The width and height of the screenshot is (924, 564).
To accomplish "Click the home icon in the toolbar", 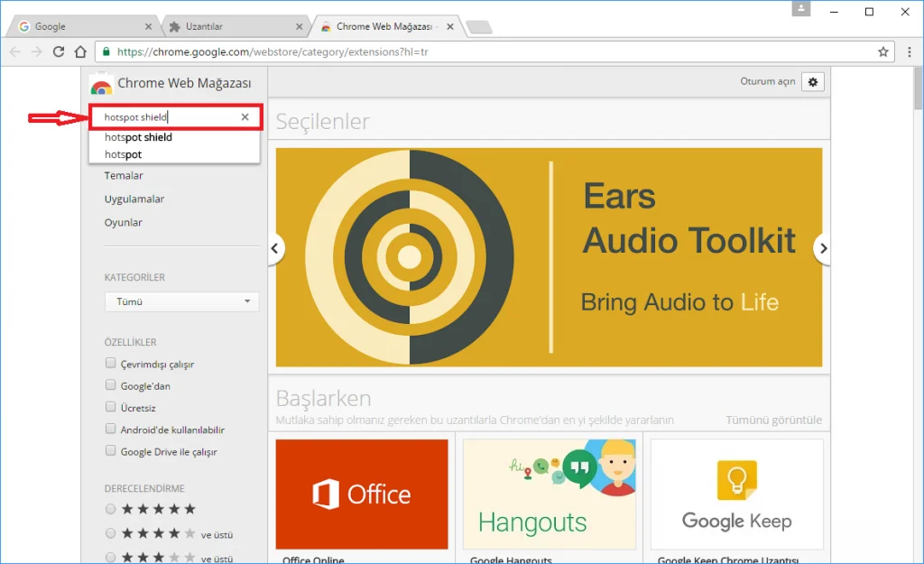I will click(80, 52).
